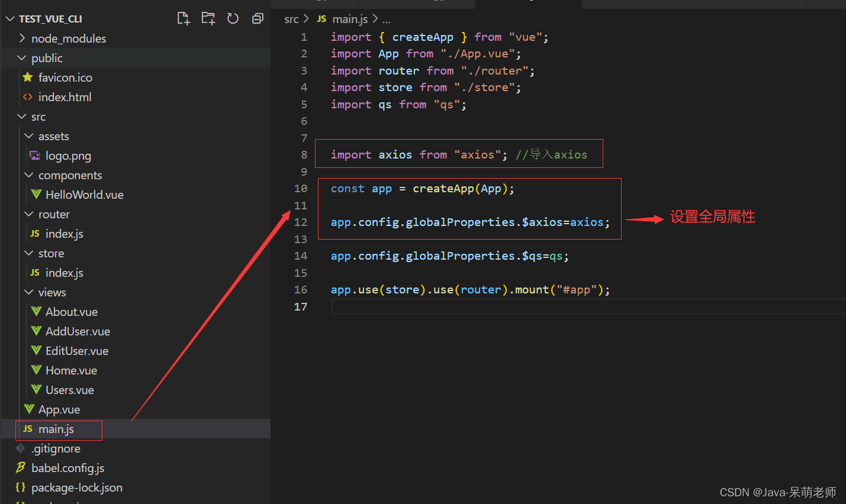Collapse the router folder
846x504 pixels.
click(x=29, y=214)
